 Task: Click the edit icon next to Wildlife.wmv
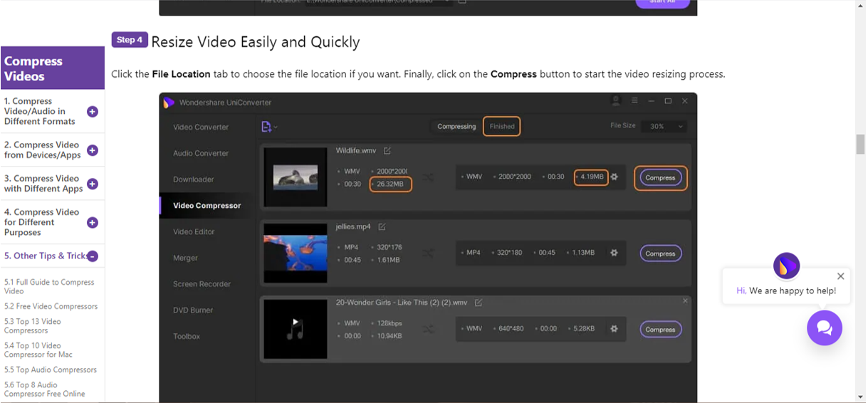pyautogui.click(x=387, y=151)
